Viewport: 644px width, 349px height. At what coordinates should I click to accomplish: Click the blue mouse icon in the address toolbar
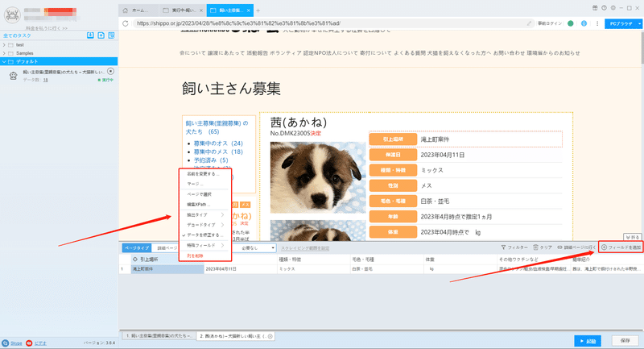pyautogui.click(x=584, y=23)
